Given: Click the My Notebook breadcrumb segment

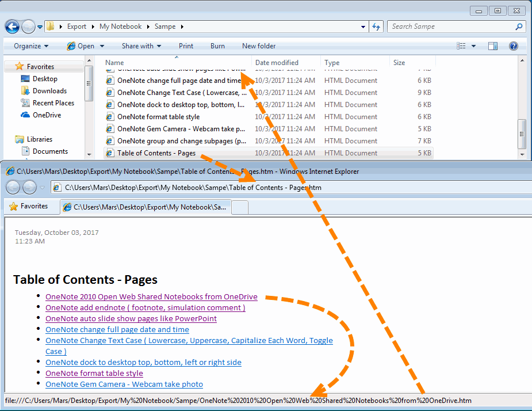Looking at the screenshot, I should click(x=120, y=26).
